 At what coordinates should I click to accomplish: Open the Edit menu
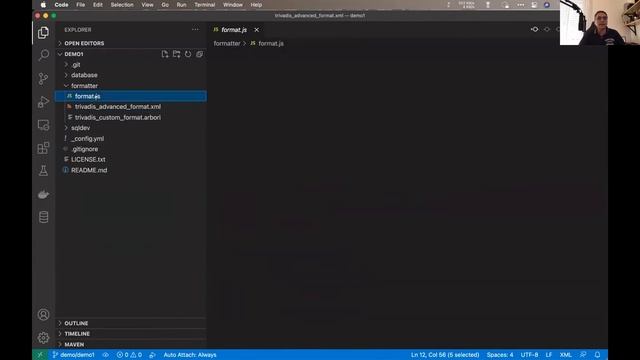[x=98, y=5]
